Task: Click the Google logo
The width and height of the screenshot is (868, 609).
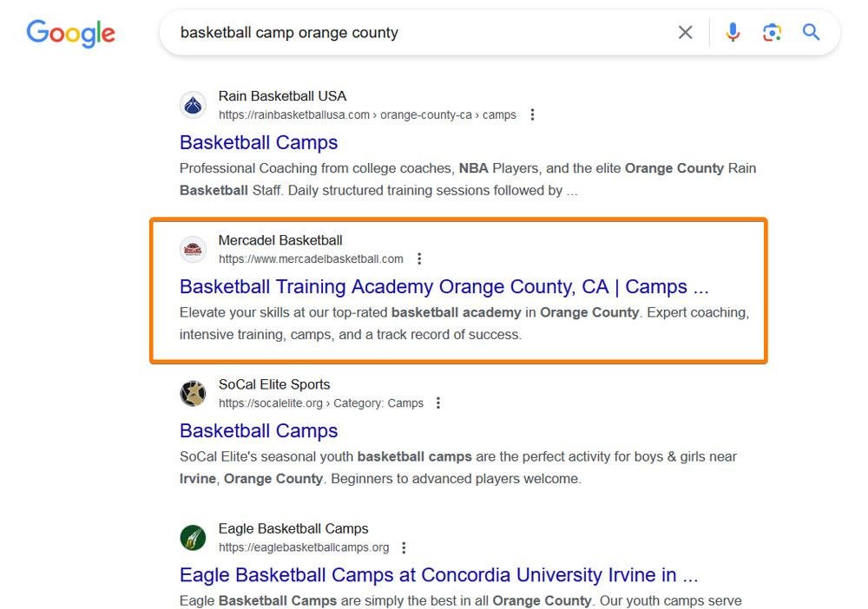Action: click(x=70, y=33)
